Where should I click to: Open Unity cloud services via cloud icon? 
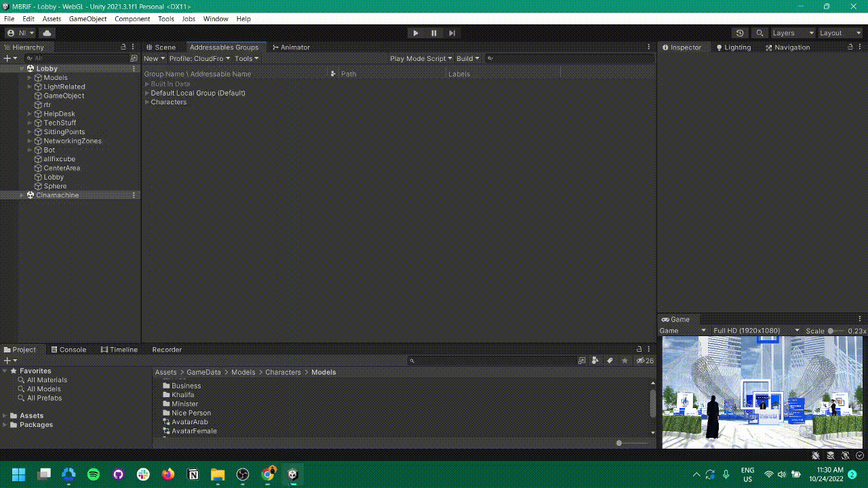coord(47,33)
